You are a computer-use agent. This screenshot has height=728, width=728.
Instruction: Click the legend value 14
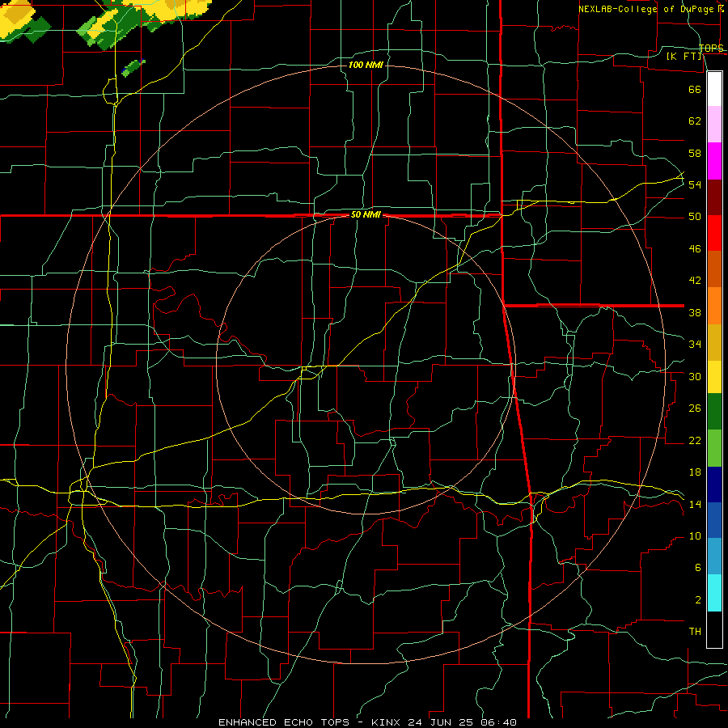coord(695,504)
